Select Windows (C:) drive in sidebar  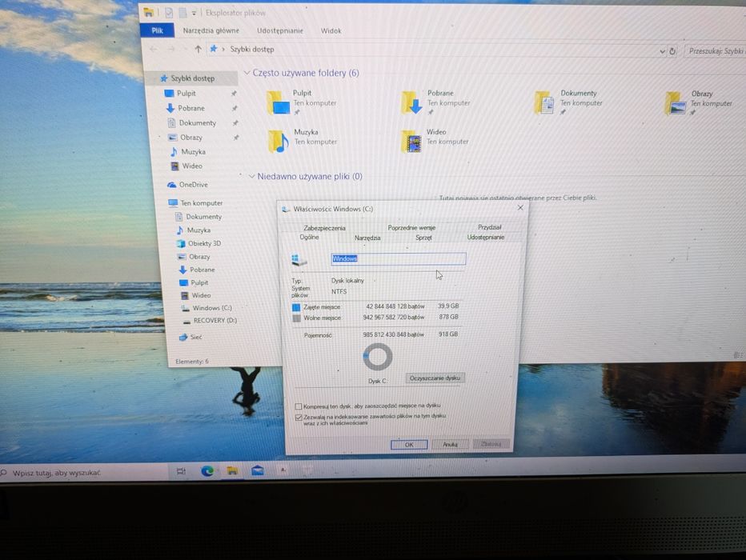tap(212, 308)
